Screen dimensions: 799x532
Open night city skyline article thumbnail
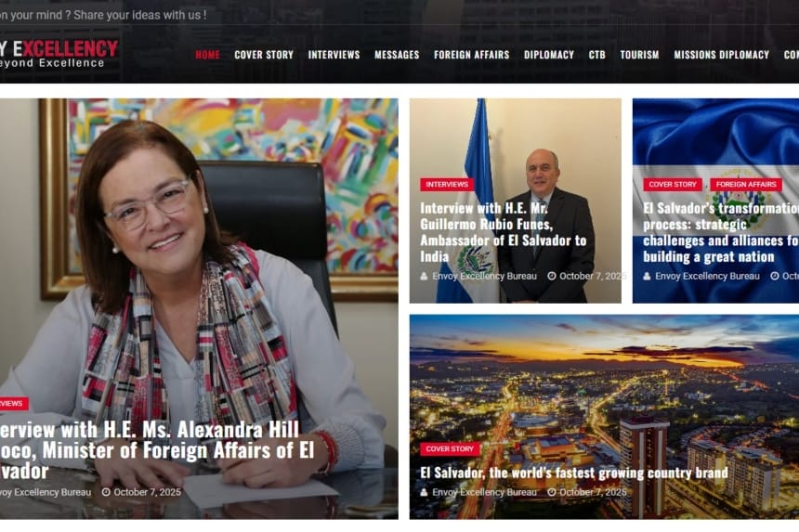click(604, 417)
